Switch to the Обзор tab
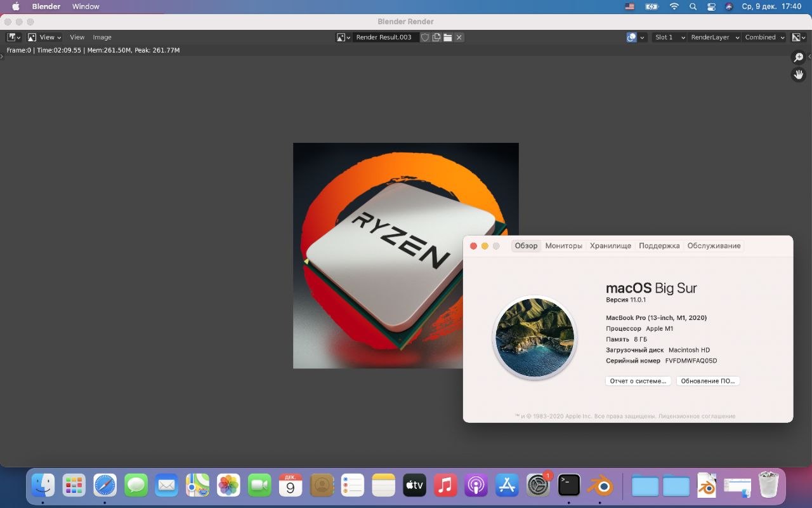This screenshot has width=812, height=508. coord(526,246)
